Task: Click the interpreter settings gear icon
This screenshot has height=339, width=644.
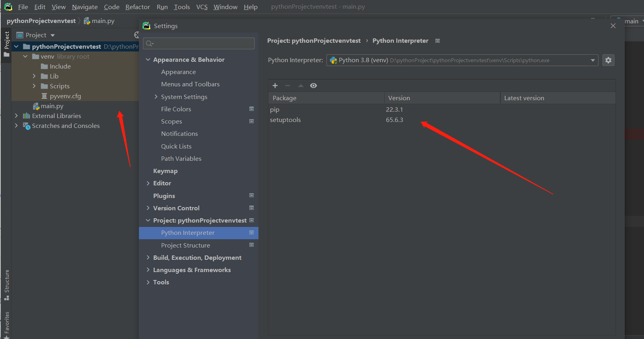Action: [x=608, y=60]
